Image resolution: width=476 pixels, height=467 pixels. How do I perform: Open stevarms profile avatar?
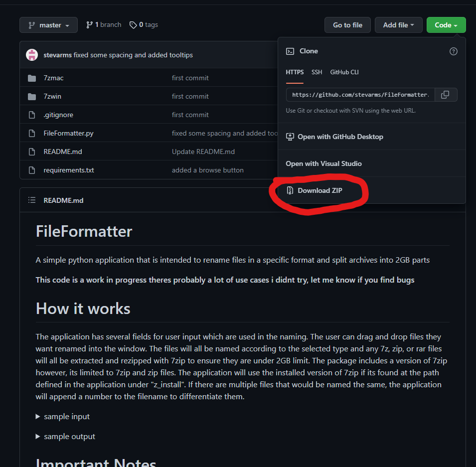(31, 55)
